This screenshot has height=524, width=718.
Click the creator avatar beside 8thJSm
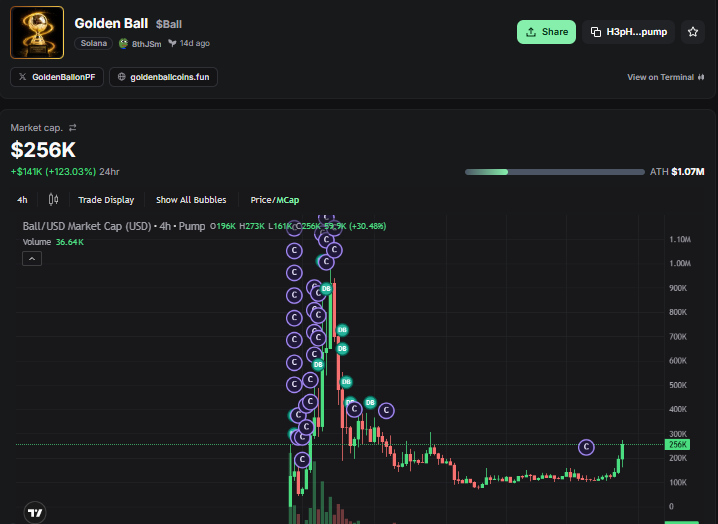[123, 44]
